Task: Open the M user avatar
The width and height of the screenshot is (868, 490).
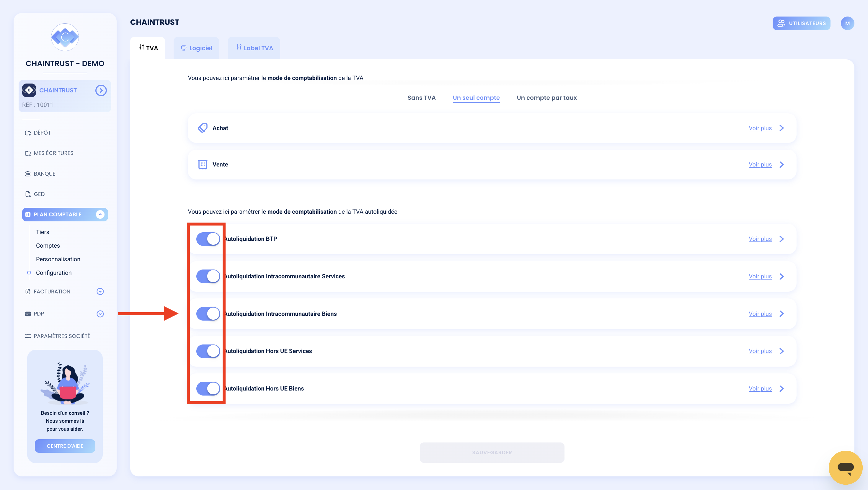Action: pos(847,23)
